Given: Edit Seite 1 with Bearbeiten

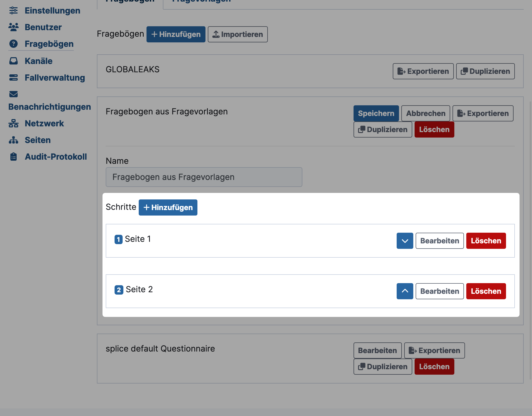Looking at the screenshot, I should 440,241.
